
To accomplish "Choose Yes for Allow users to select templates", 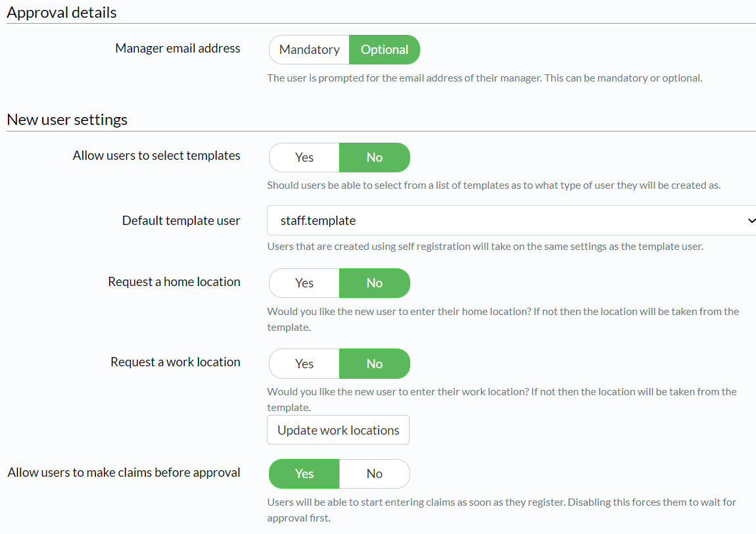I will pyautogui.click(x=304, y=157).
